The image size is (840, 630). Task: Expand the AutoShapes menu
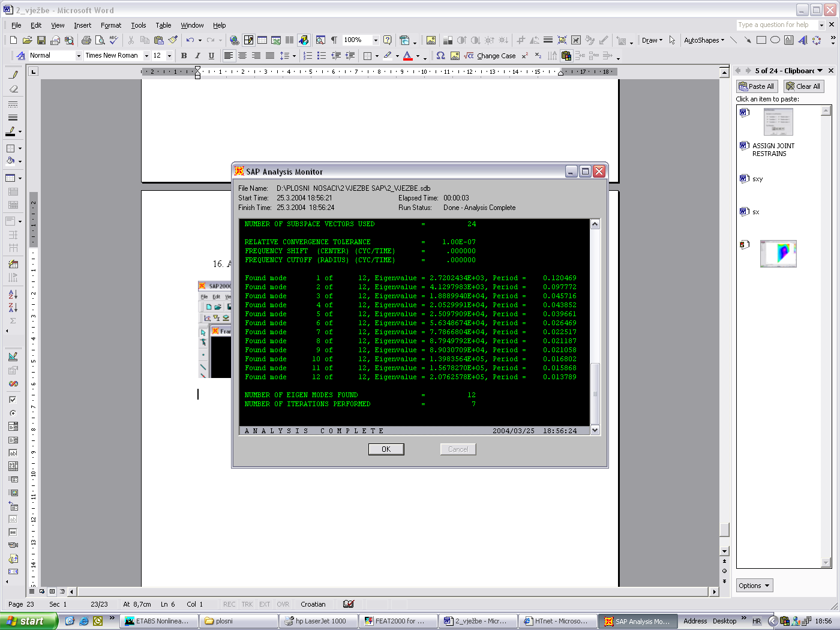point(704,40)
